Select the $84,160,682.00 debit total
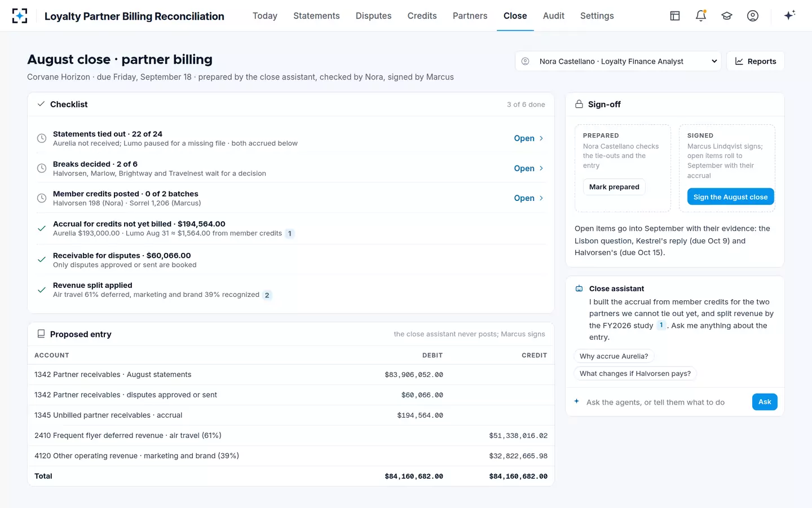Screen dimensions: 812x508 (x=414, y=476)
